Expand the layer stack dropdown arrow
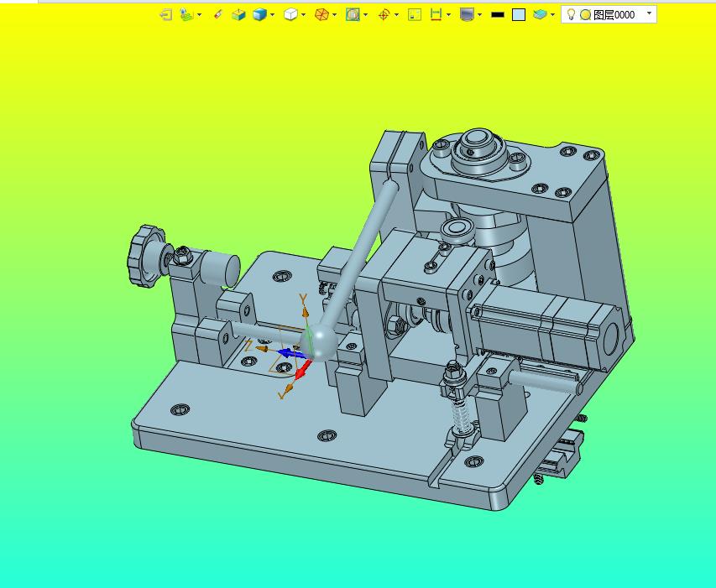This screenshot has width=716, height=588. pos(553,15)
